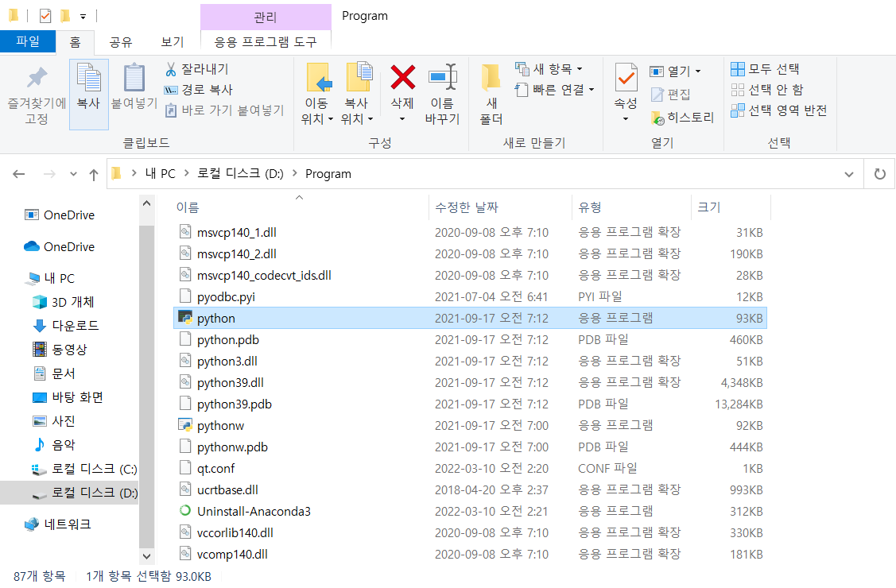Click the Edit (편집) ribbon item

point(671,95)
